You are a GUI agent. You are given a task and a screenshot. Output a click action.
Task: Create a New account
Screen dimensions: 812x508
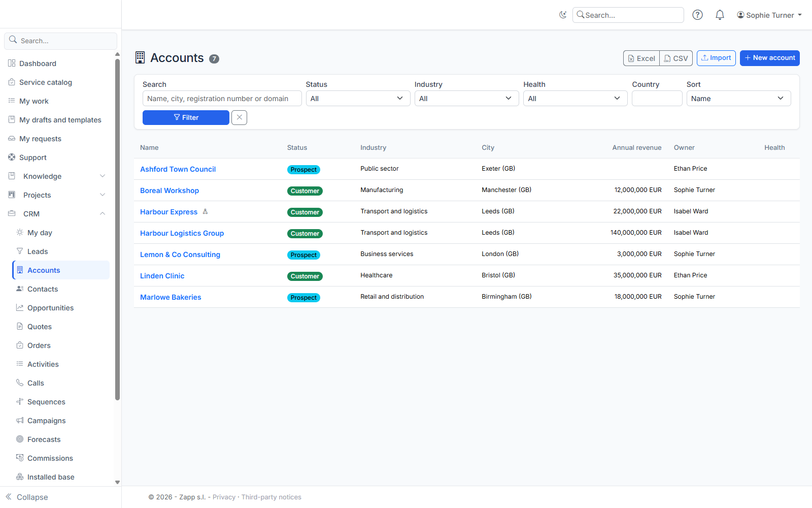tap(769, 58)
